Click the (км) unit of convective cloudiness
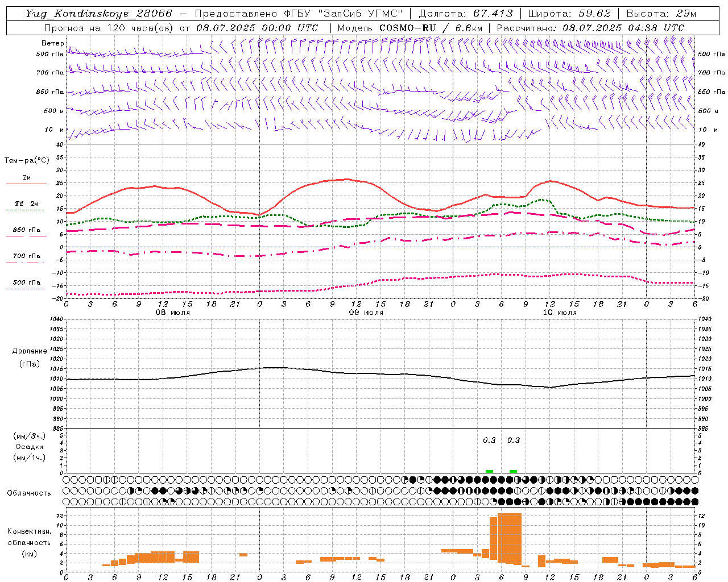 click(29, 554)
